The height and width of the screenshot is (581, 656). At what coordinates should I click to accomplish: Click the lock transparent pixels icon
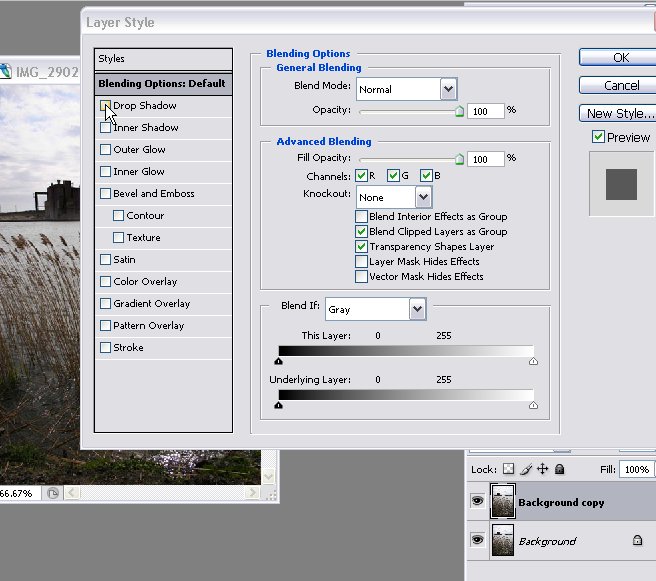pyautogui.click(x=508, y=468)
